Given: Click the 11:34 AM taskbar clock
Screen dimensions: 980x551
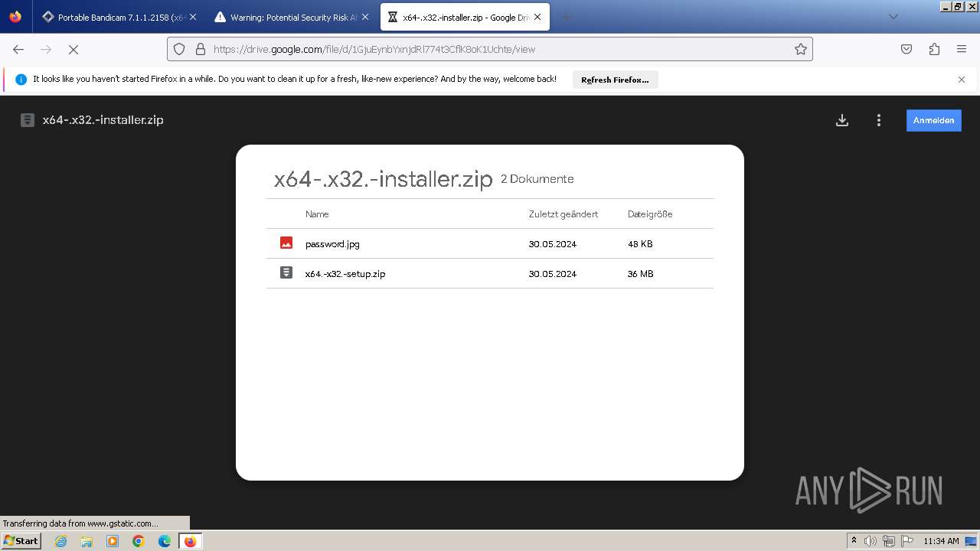Looking at the screenshot, I should point(941,541).
